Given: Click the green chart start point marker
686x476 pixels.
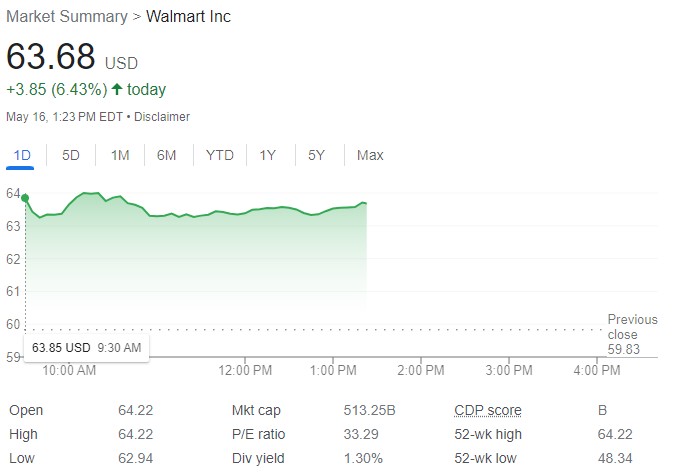Looking at the screenshot, I should [25, 198].
